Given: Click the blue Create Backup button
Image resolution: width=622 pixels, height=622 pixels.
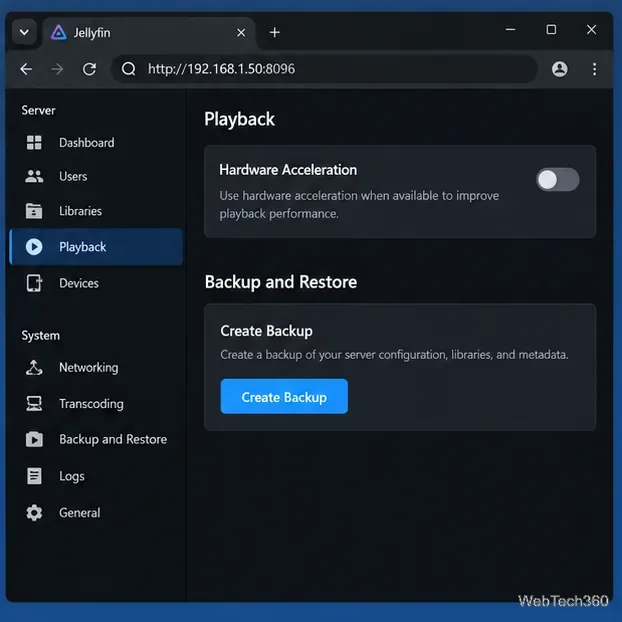Looking at the screenshot, I should [x=284, y=397].
